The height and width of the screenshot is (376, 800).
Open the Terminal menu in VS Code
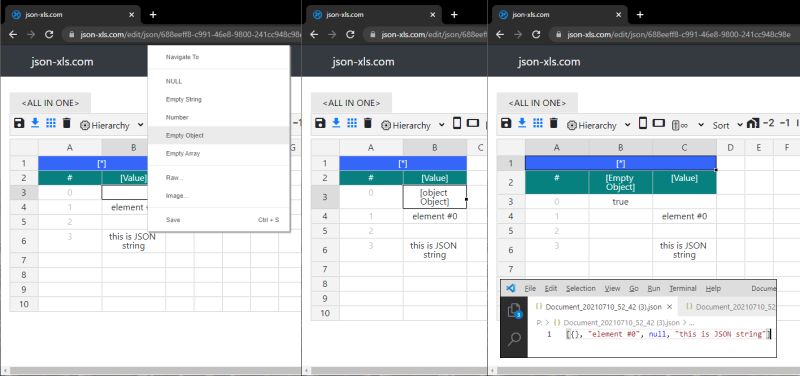[683, 288]
